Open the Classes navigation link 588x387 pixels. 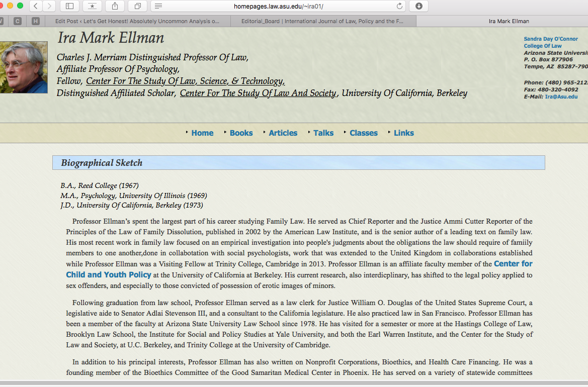(363, 133)
